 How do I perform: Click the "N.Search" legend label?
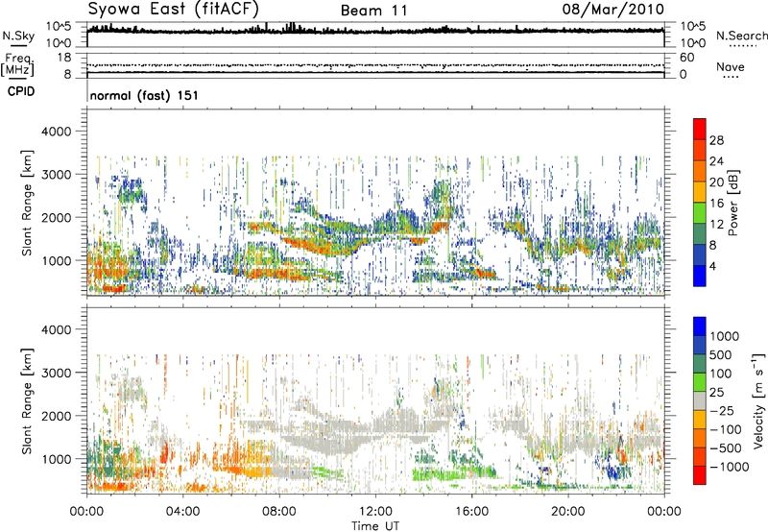tap(741, 36)
